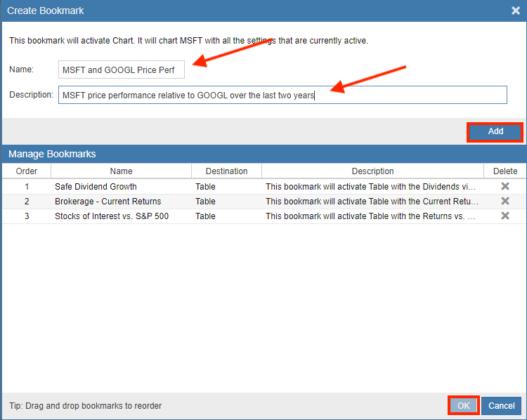This screenshot has height=420, width=527.
Task: Click order number 1 cell
Action: pyautogui.click(x=27, y=187)
